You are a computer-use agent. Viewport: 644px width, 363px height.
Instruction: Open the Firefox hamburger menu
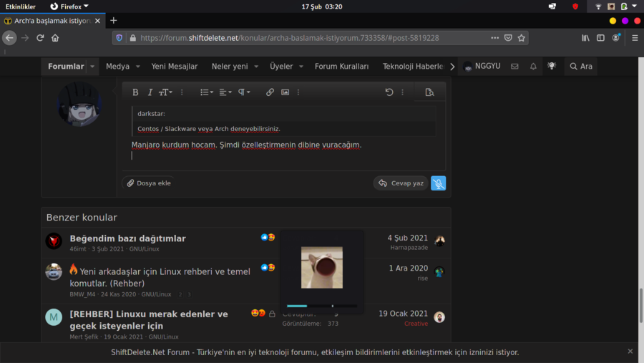(x=635, y=38)
